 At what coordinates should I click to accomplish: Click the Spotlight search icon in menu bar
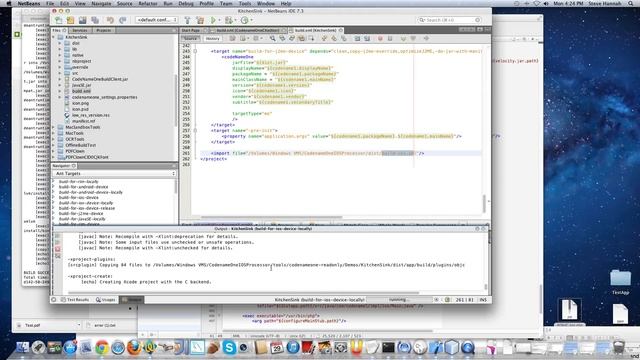tap(631, 3)
